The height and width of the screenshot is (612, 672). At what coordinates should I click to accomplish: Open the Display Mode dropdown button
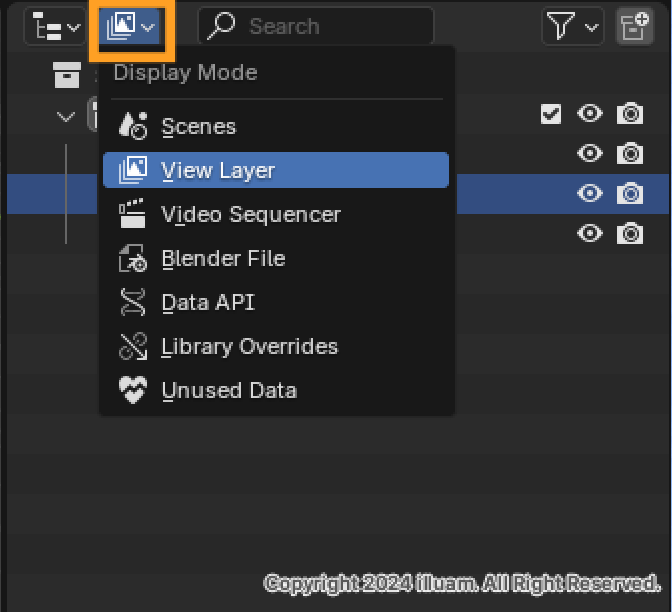[131, 27]
